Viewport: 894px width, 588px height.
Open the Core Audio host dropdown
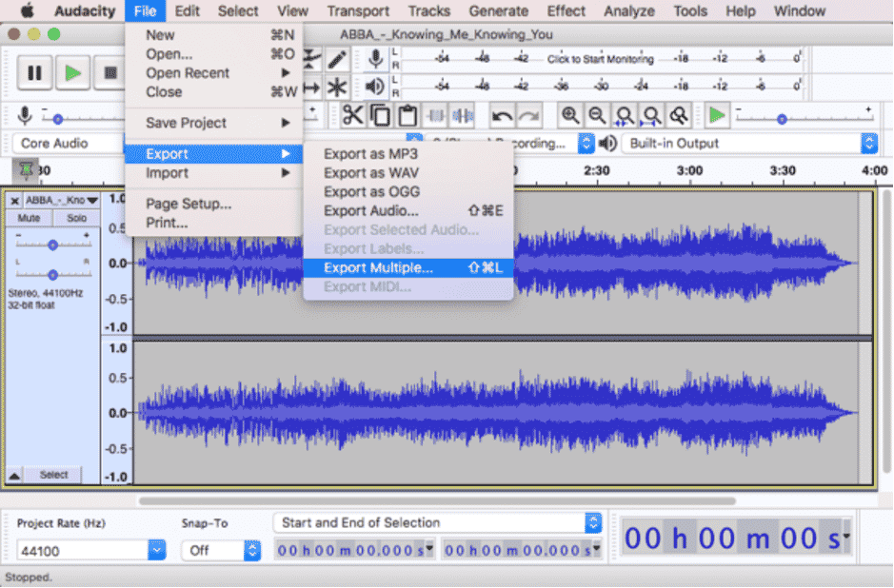[x=62, y=143]
